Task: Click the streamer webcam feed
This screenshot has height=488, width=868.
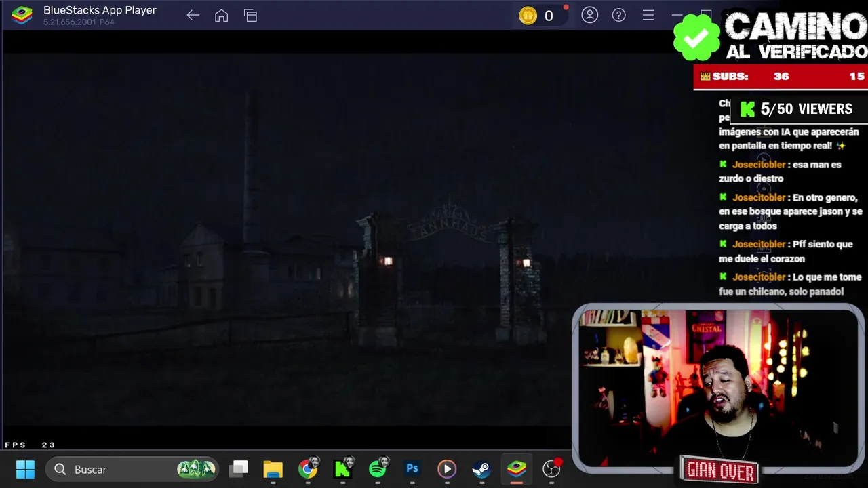Action: point(717,388)
